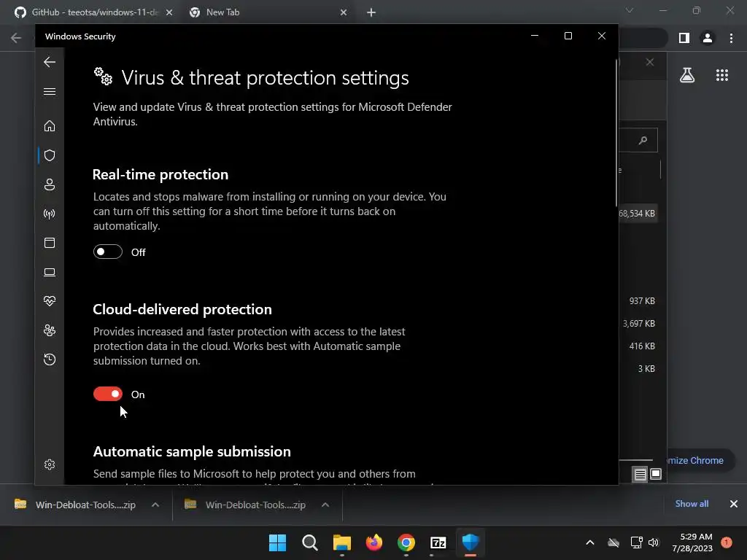
Task: Open Protection history clock icon
Action: (50, 359)
